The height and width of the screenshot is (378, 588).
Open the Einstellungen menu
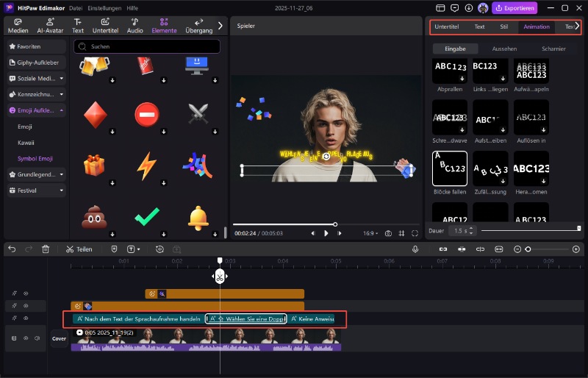[x=105, y=8]
